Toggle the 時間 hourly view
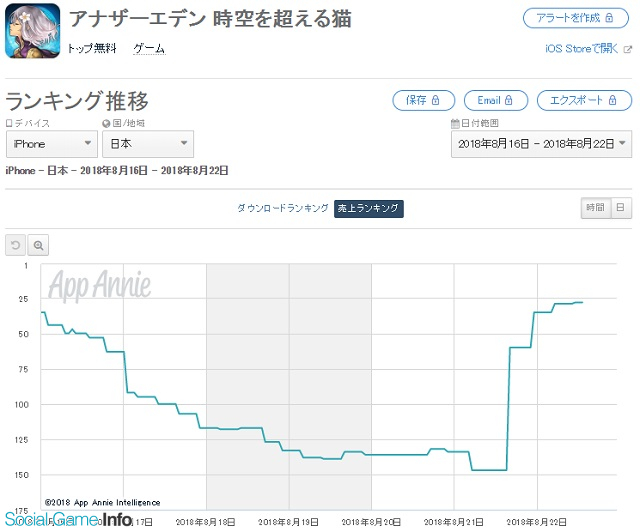The image size is (640, 532). click(596, 207)
